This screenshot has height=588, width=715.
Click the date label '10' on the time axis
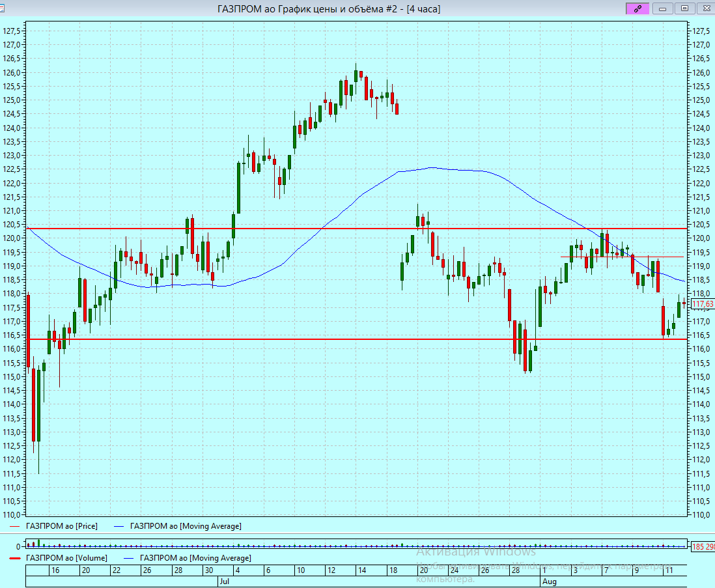(x=300, y=570)
